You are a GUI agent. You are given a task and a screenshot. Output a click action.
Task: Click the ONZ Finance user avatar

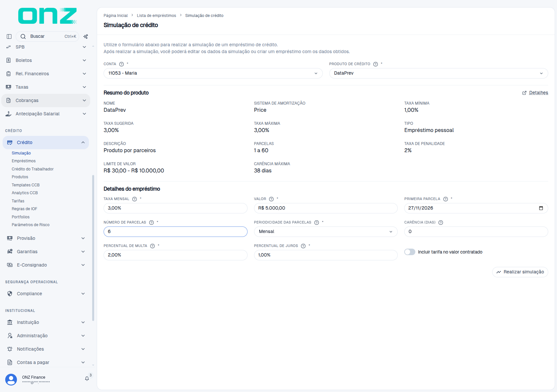click(x=11, y=380)
